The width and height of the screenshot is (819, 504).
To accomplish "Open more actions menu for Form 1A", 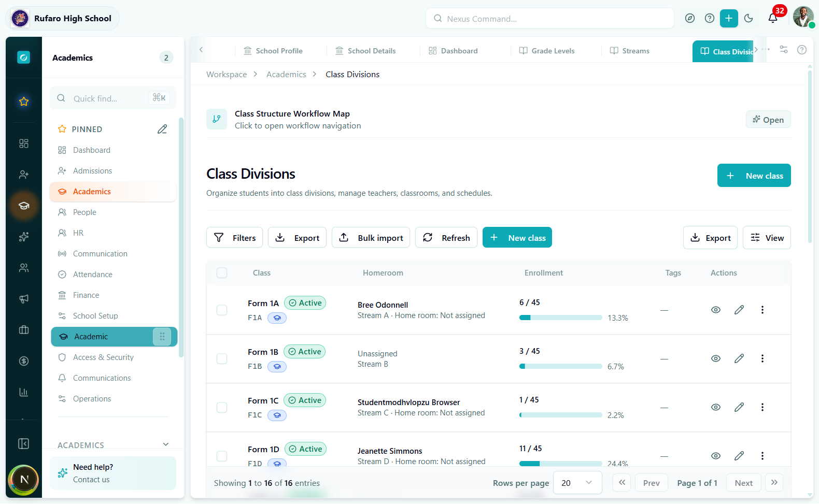I will (x=762, y=310).
